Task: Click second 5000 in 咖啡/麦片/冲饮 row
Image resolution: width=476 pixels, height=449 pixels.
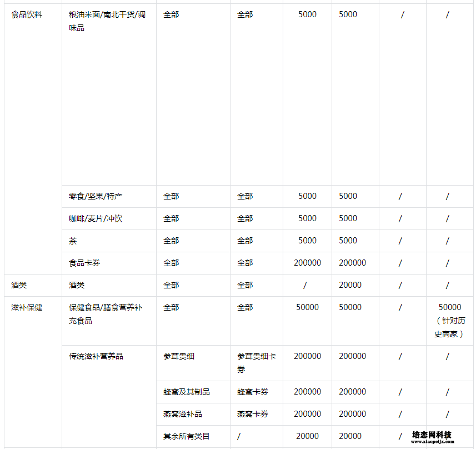Action: click(348, 218)
